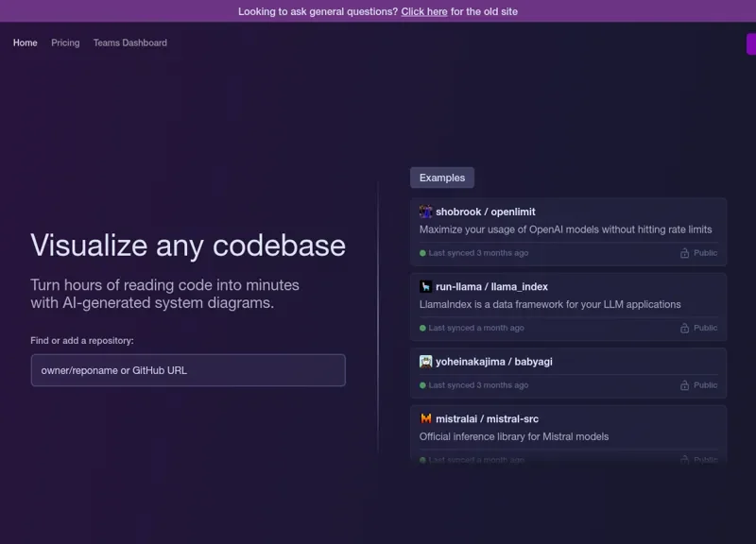The height and width of the screenshot is (544, 756).
Task: Click the lock icon on openlimit card
Action: [x=684, y=253]
